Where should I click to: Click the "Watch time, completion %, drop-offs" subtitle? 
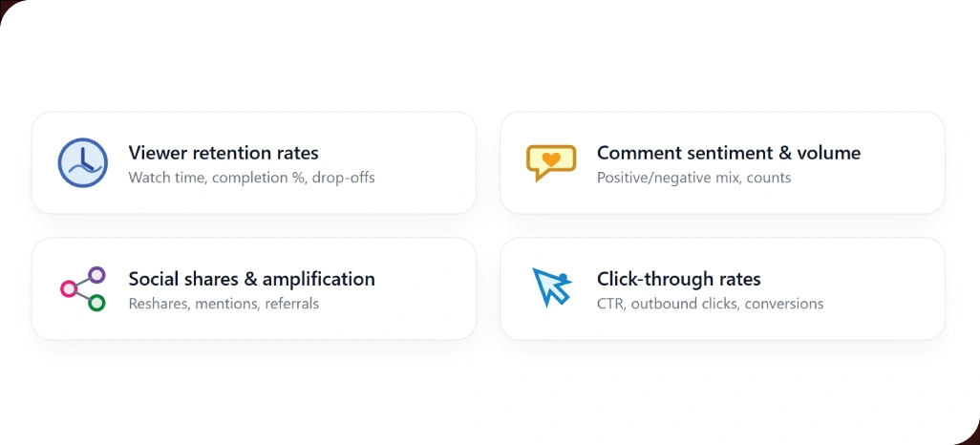click(251, 178)
